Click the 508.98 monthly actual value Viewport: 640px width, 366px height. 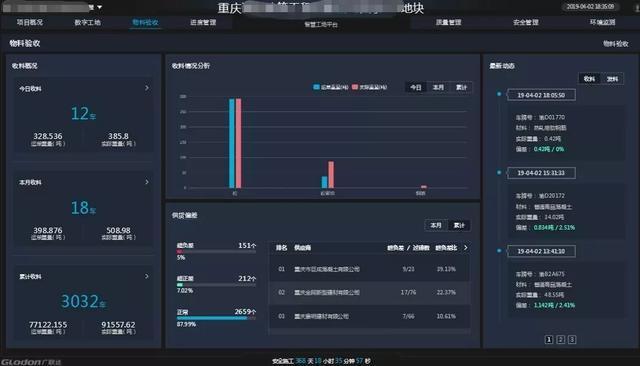pyautogui.click(x=118, y=230)
